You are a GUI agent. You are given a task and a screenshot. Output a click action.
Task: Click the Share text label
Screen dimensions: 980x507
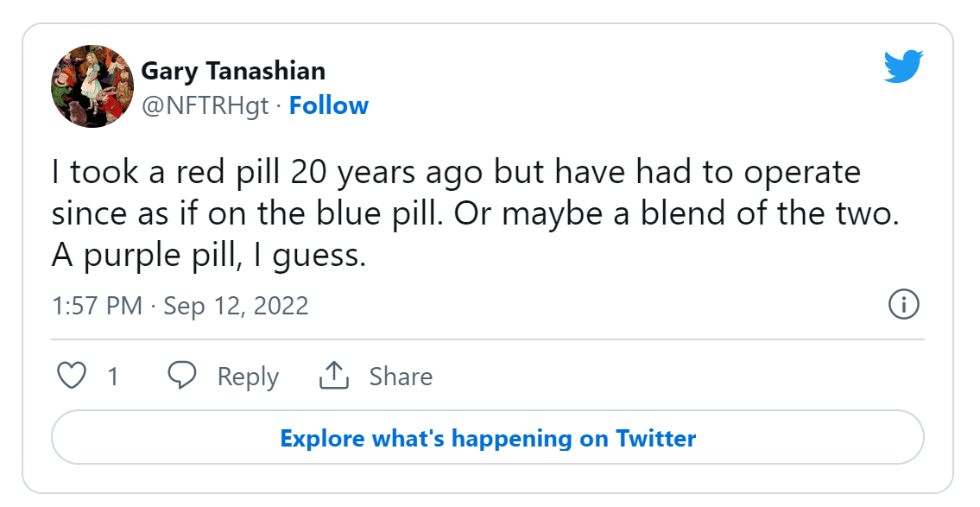(x=401, y=377)
